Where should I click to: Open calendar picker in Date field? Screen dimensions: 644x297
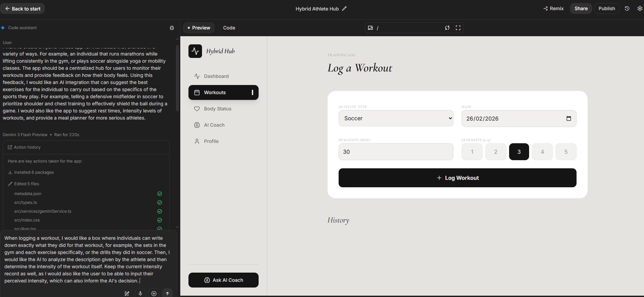click(x=568, y=119)
